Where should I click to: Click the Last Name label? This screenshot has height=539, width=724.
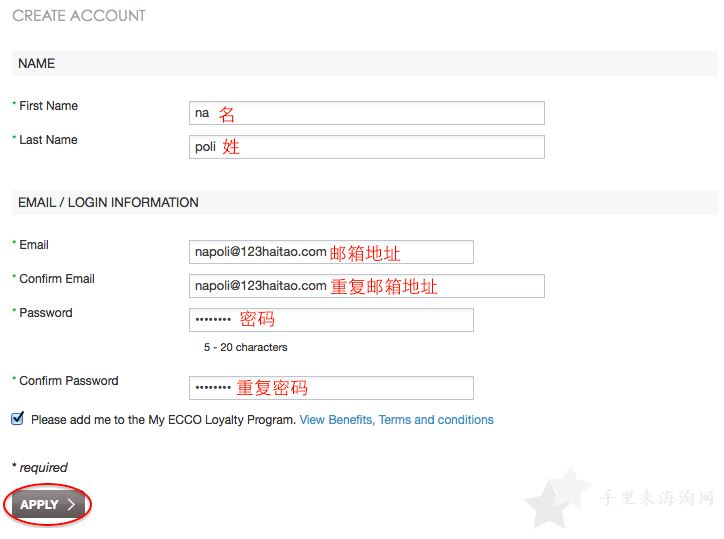pyautogui.click(x=48, y=140)
